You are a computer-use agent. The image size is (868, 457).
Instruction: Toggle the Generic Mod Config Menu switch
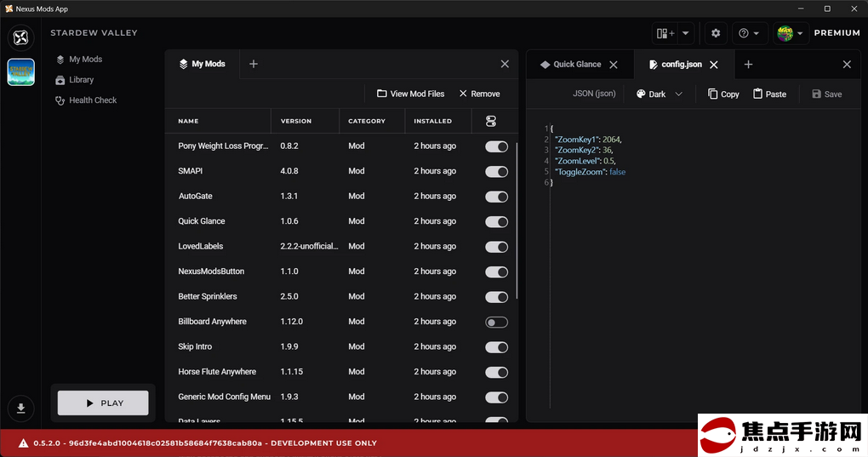coord(497,397)
